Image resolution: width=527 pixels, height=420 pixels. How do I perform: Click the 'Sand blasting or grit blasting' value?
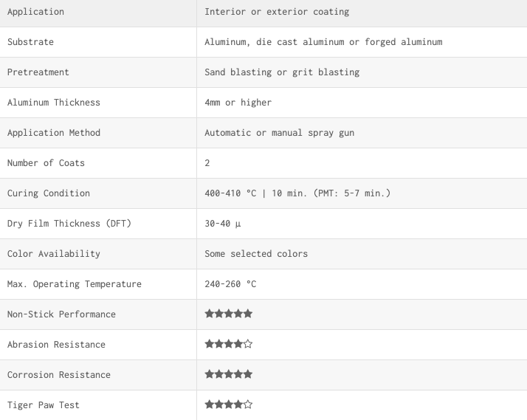(x=282, y=72)
